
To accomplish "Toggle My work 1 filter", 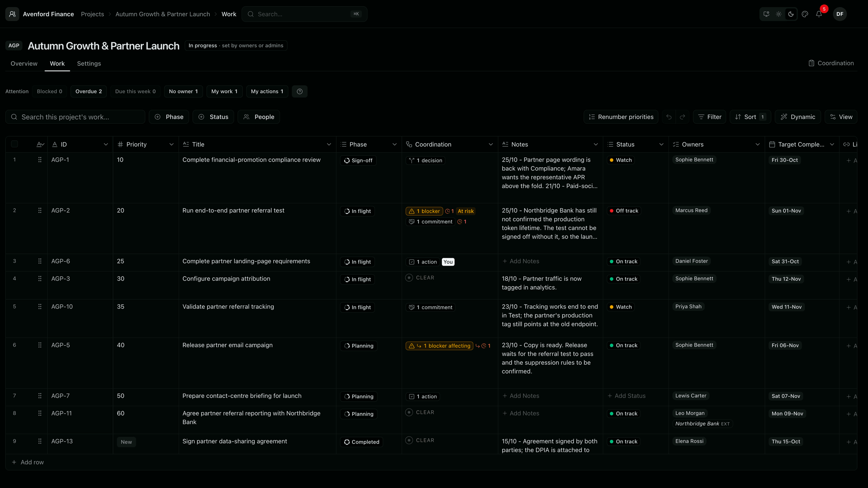I will (224, 91).
